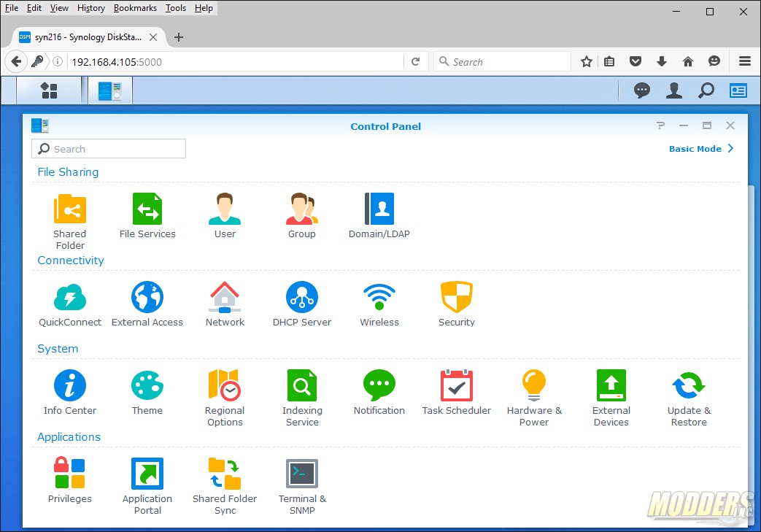
Task: Save page to Pocket
Action: 636,61
